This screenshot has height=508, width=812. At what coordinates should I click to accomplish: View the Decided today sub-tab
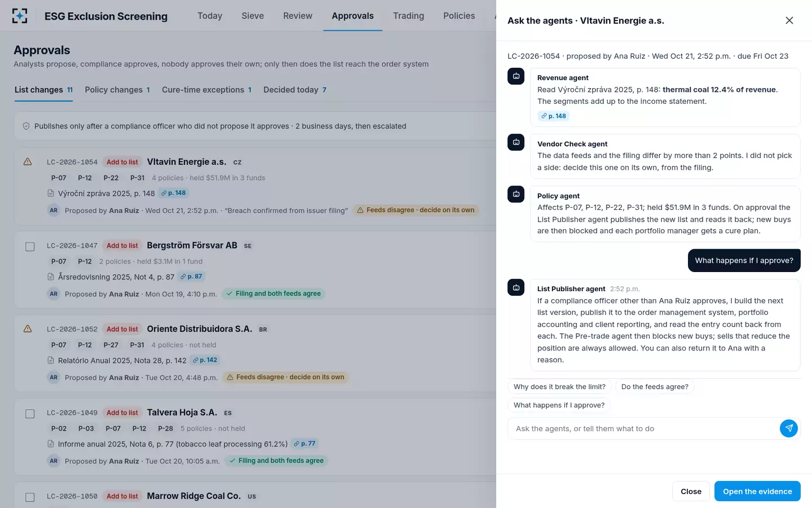(295, 90)
